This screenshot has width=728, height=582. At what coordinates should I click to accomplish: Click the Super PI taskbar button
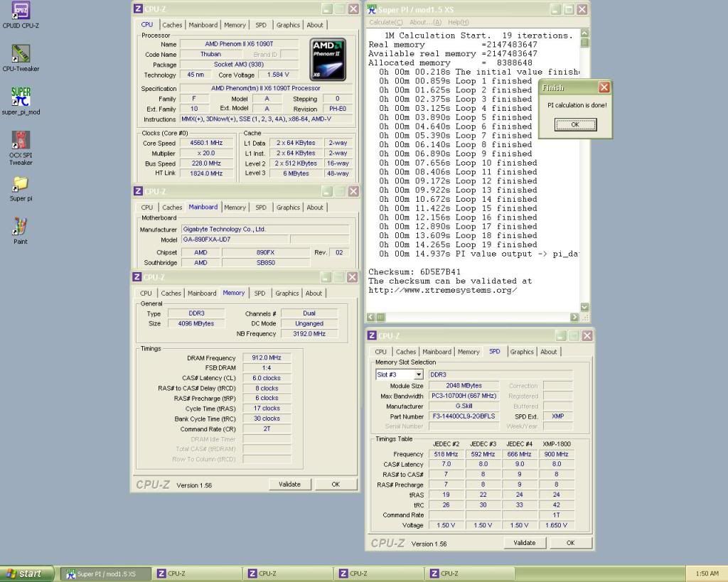click(107, 573)
